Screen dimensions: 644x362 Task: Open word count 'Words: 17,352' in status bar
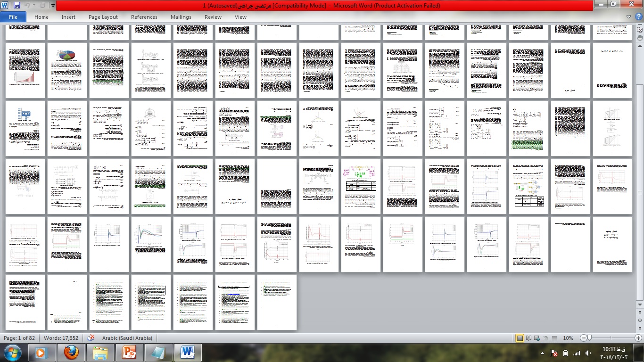(61, 338)
